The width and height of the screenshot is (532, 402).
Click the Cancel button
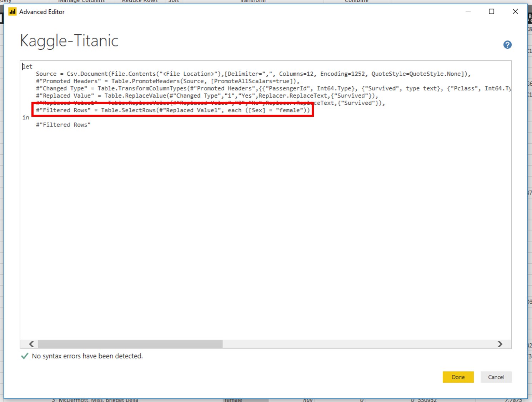click(496, 377)
